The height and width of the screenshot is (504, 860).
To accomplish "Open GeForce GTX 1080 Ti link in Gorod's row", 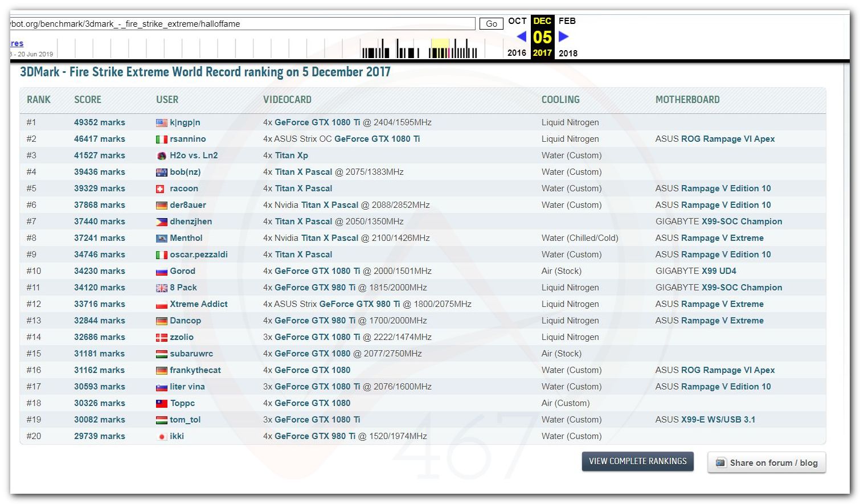I will [x=317, y=271].
